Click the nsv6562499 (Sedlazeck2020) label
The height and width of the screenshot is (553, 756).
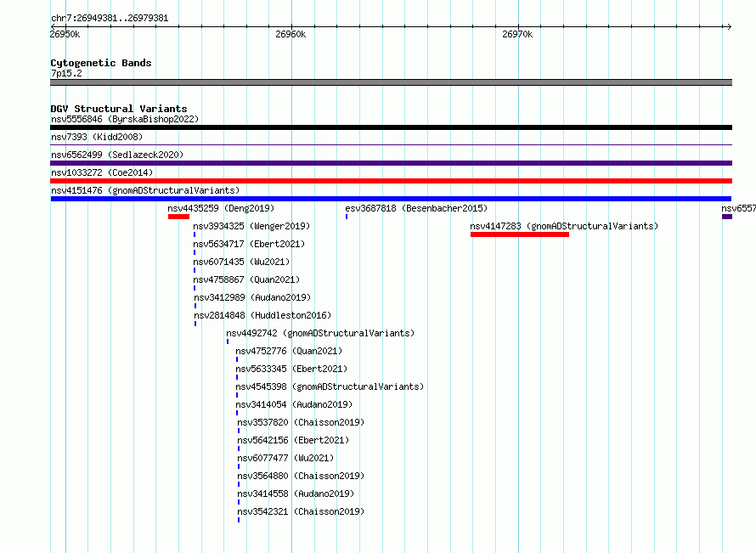[117, 155]
